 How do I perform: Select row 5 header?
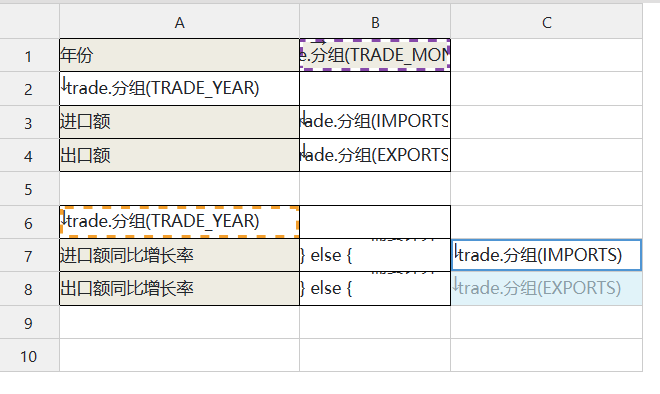click(x=29, y=189)
